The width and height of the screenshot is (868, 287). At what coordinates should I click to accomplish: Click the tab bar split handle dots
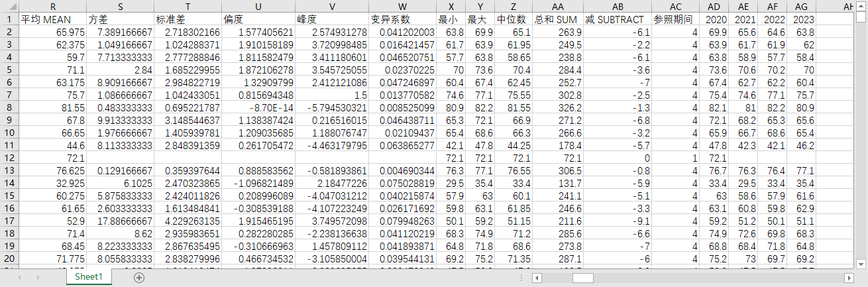coord(522,278)
